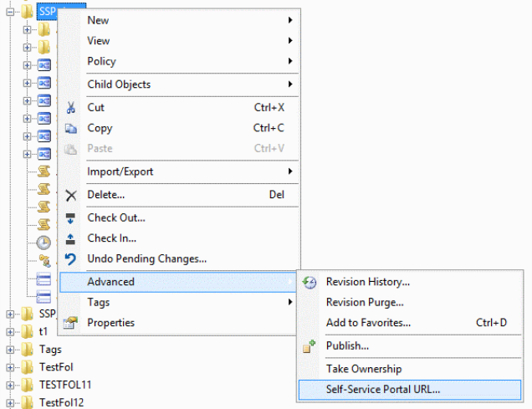Click the Properties icon

[70, 323]
